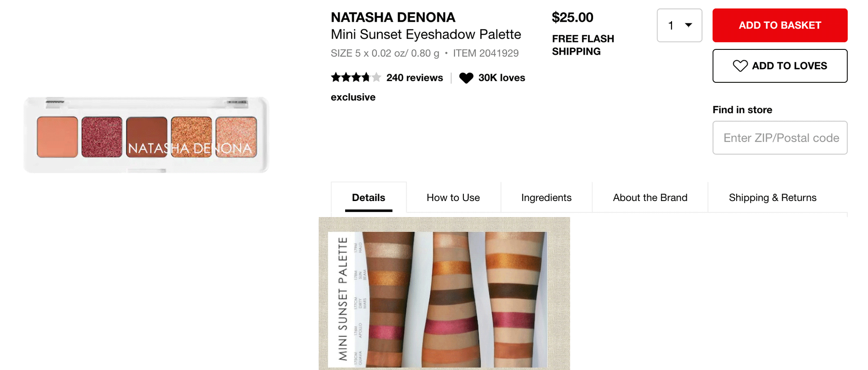
Task: Click the star rating icons
Action: 356,78
